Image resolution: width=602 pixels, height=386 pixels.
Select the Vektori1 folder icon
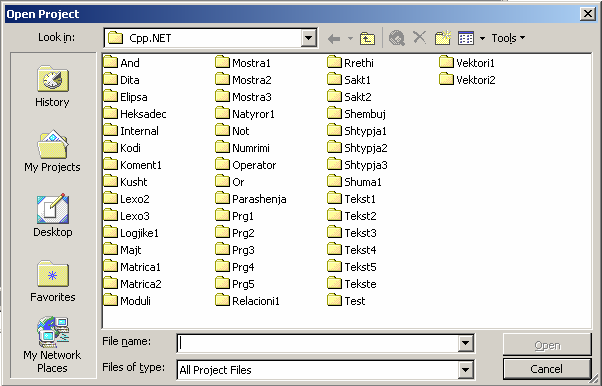[x=446, y=62]
